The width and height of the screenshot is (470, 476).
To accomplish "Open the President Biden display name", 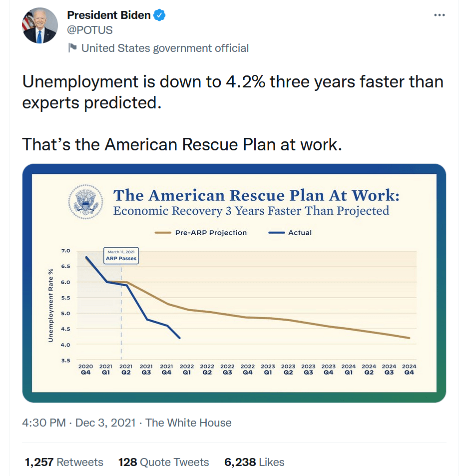I will click(x=109, y=15).
